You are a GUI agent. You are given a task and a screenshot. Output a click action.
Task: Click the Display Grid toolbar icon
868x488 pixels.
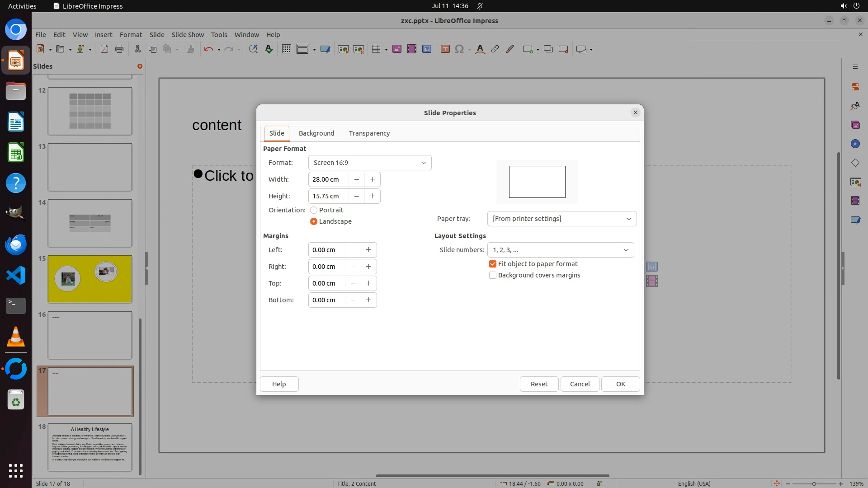286,49
